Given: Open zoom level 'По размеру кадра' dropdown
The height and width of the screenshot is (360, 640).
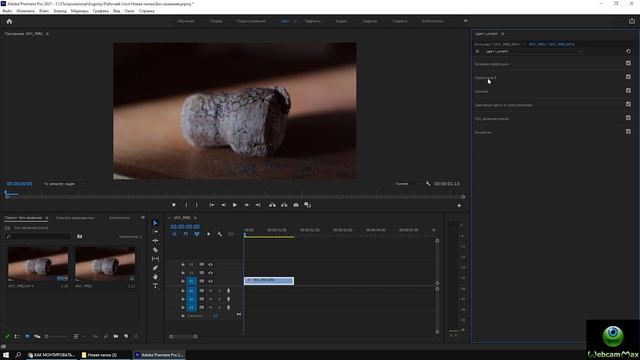Looking at the screenshot, I should coord(63,184).
